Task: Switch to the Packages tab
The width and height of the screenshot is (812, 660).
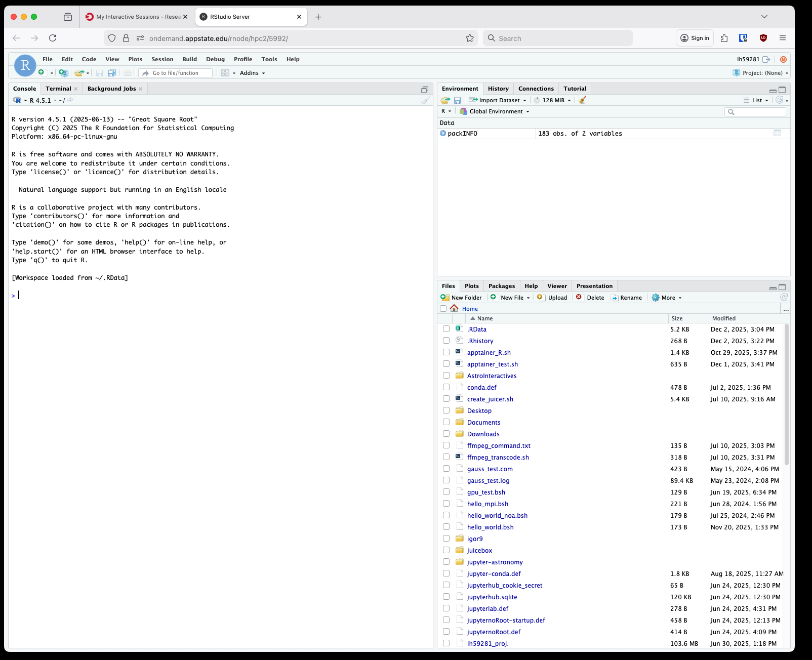Action: (501, 286)
